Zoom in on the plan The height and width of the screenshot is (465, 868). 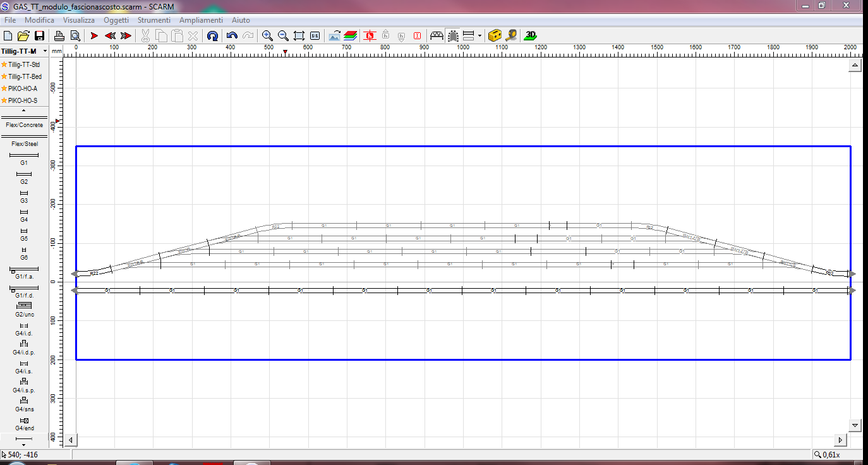267,36
